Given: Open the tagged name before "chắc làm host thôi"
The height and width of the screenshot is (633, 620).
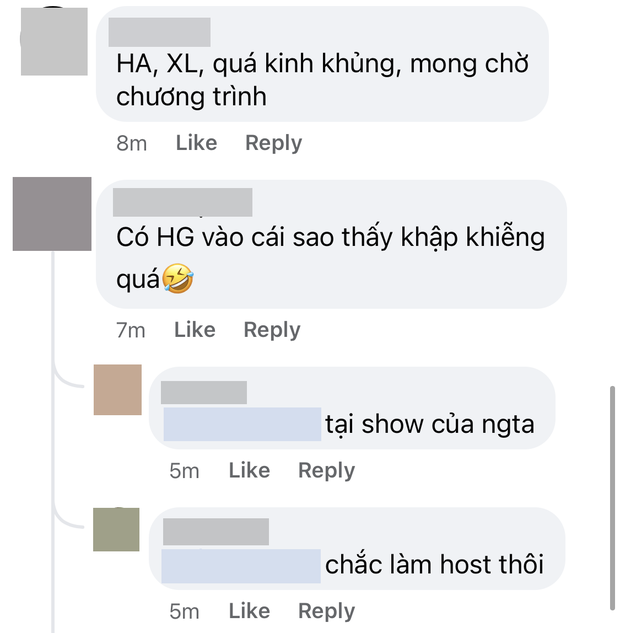Looking at the screenshot, I should pos(241,566).
